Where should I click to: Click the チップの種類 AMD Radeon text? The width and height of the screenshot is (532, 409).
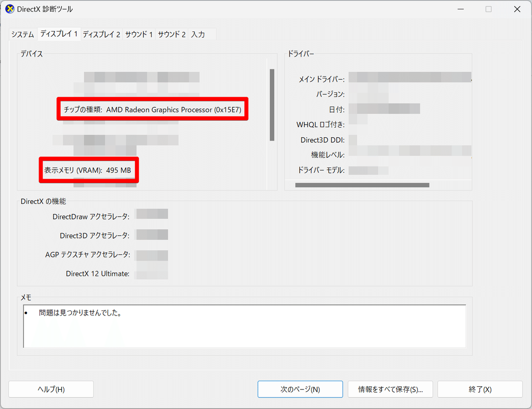(x=153, y=109)
